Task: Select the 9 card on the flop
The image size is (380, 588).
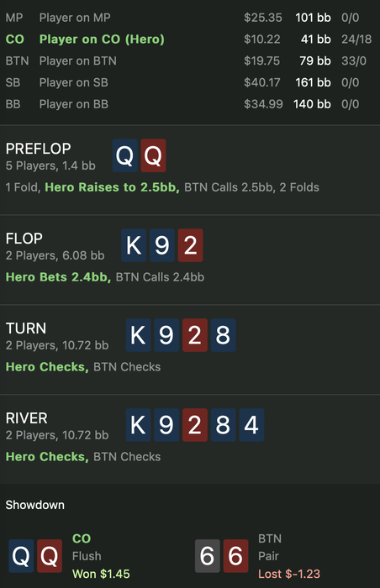Action: tap(162, 245)
